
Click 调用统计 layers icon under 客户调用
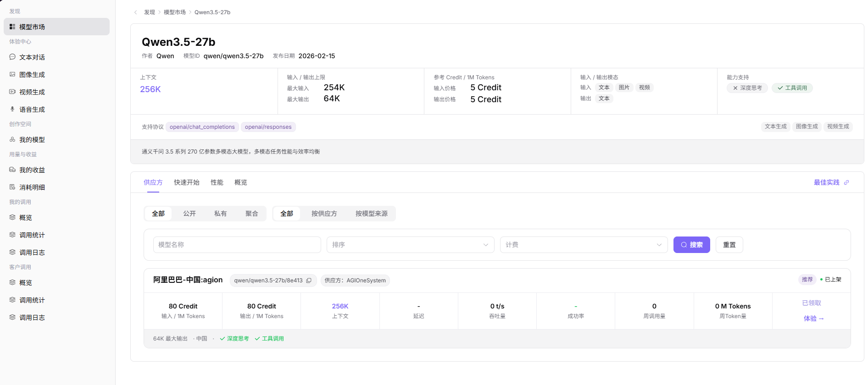point(12,300)
